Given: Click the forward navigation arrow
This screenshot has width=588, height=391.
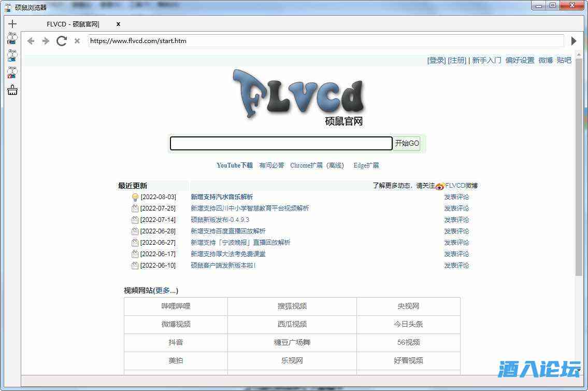Looking at the screenshot, I should click(46, 41).
